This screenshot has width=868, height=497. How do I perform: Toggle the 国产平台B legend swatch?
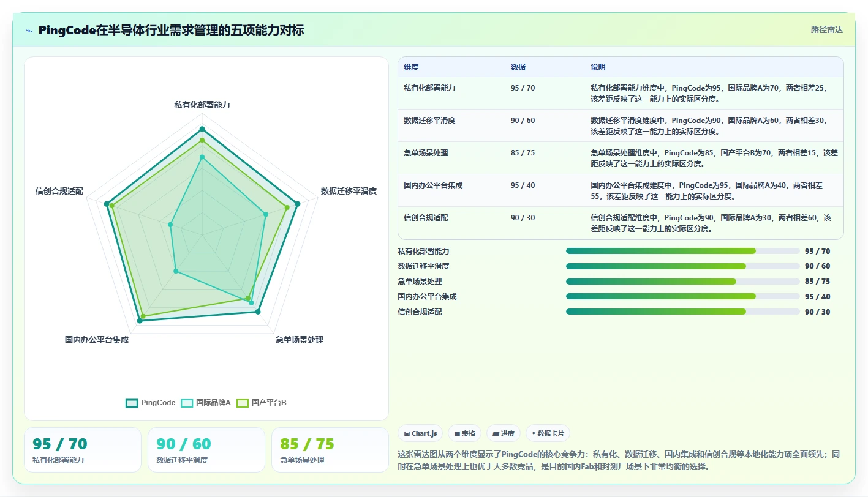click(x=243, y=403)
